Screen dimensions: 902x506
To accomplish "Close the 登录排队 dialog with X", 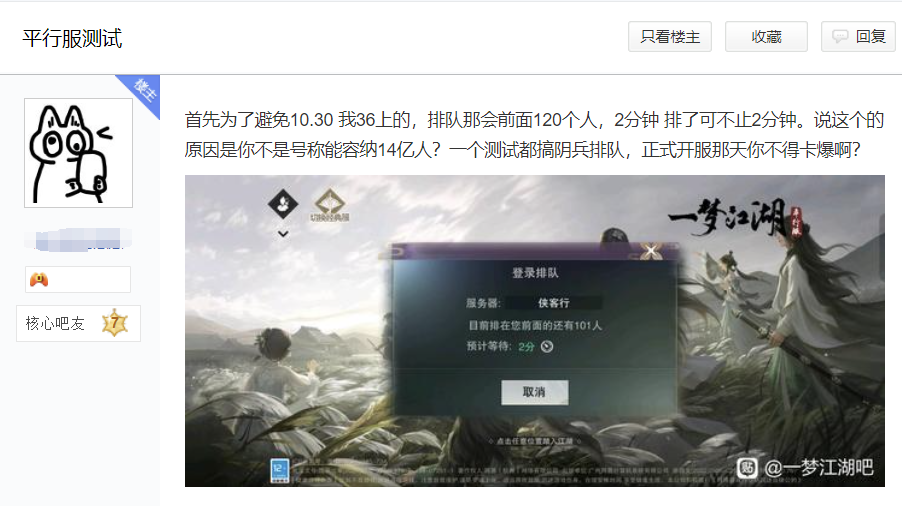I will (651, 251).
